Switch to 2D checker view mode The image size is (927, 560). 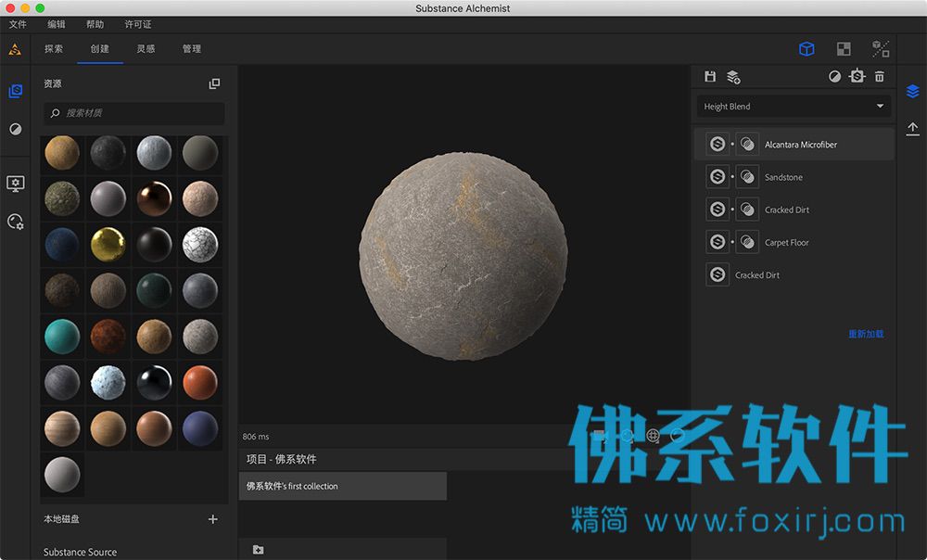[x=844, y=49]
